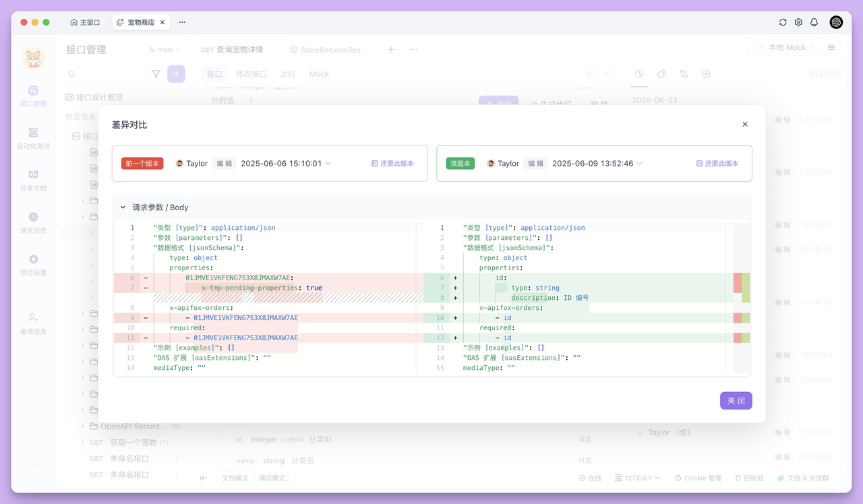This screenshot has width=863, height=504.
Task: Open 文档 & 交流群
Action: coord(803,478)
